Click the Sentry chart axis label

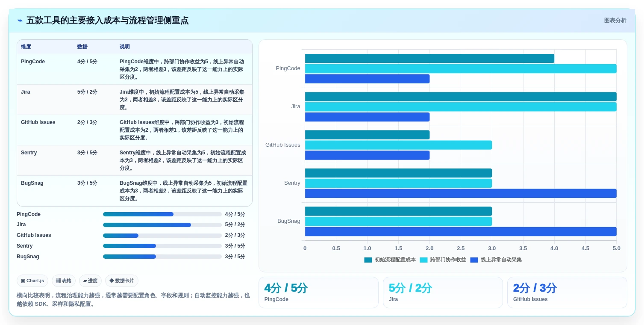coord(292,183)
